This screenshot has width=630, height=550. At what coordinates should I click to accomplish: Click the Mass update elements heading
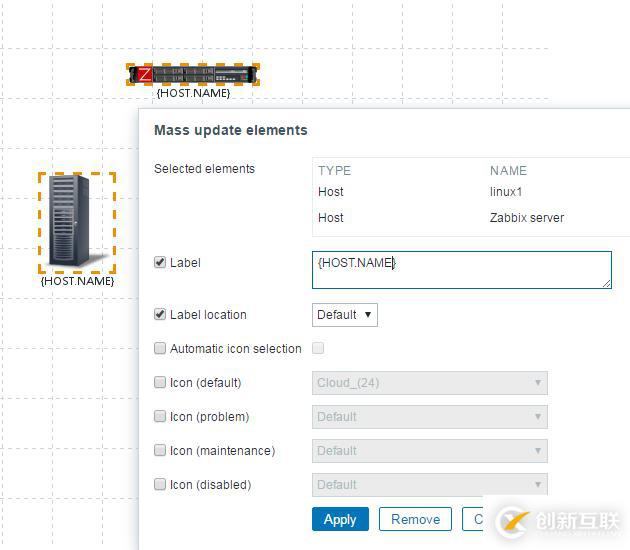tap(231, 130)
